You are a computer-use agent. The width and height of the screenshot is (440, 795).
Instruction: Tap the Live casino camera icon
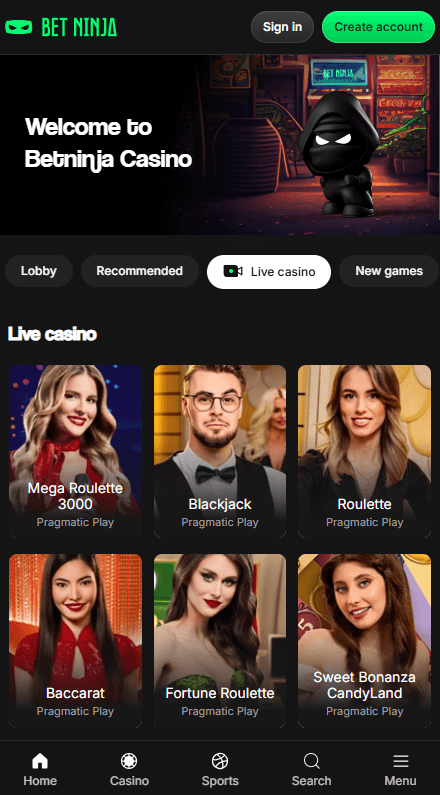point(233,271)
